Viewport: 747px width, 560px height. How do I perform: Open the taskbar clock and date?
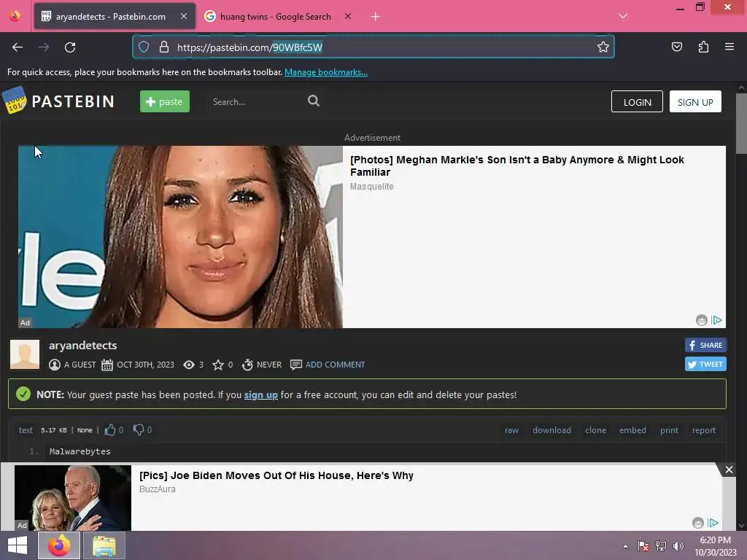715,546
